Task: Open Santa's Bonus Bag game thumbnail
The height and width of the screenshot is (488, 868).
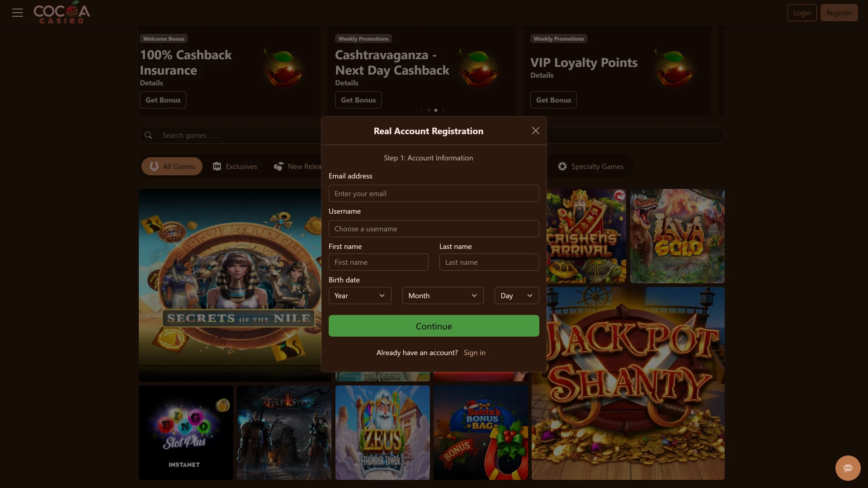Action: (481, 432)
